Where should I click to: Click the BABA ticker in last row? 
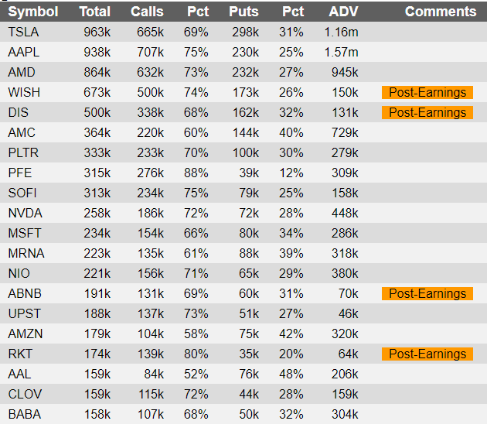coord(25,414)
